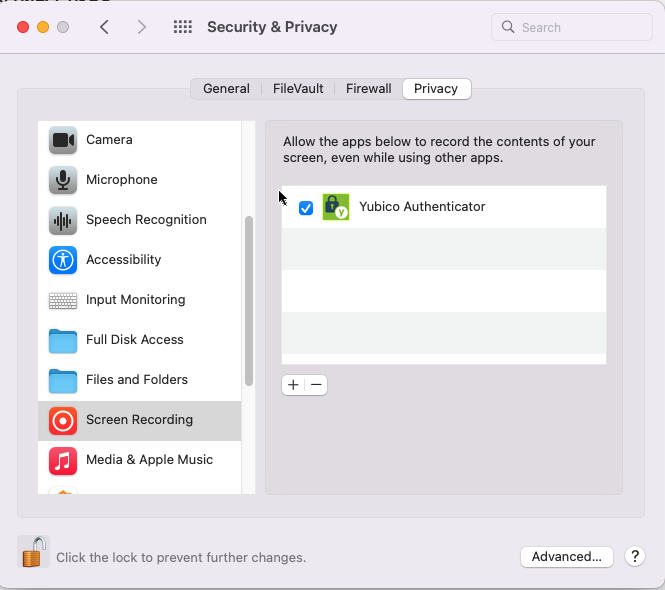Choose the Speech Recognition waveform icon
This screenshot has height=590, width=665.
(63, 220)
